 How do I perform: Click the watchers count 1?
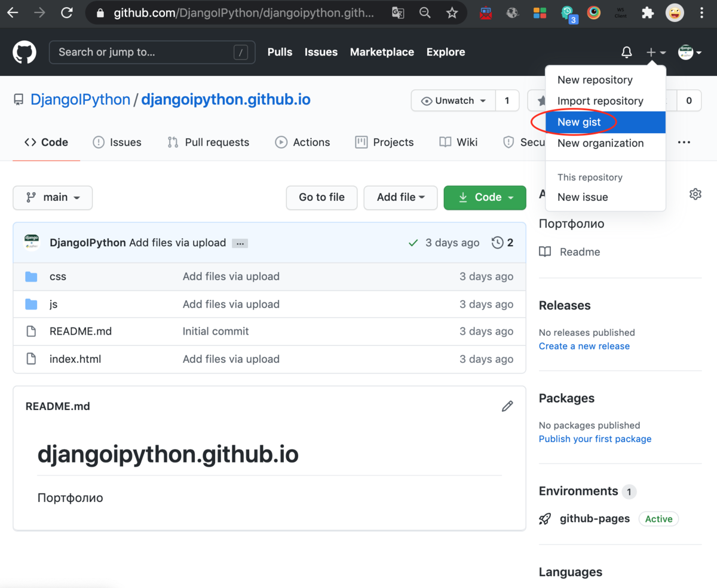tap(507, 100)
